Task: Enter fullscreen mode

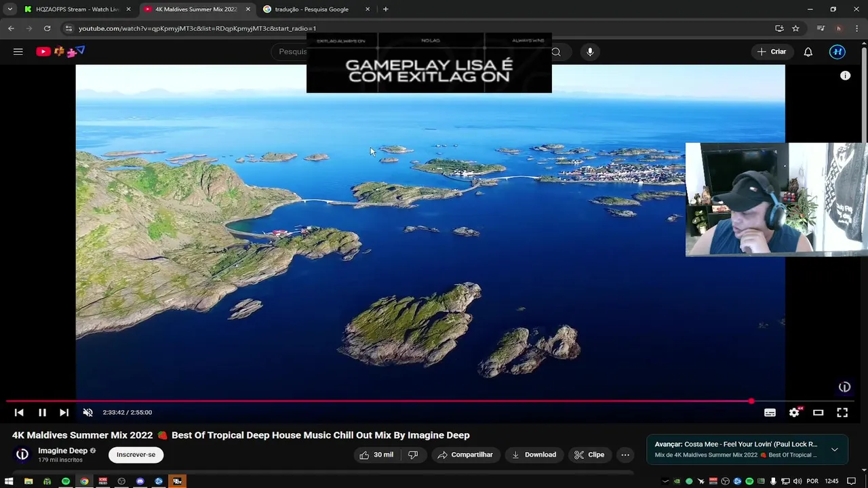Action: [842, 412]
